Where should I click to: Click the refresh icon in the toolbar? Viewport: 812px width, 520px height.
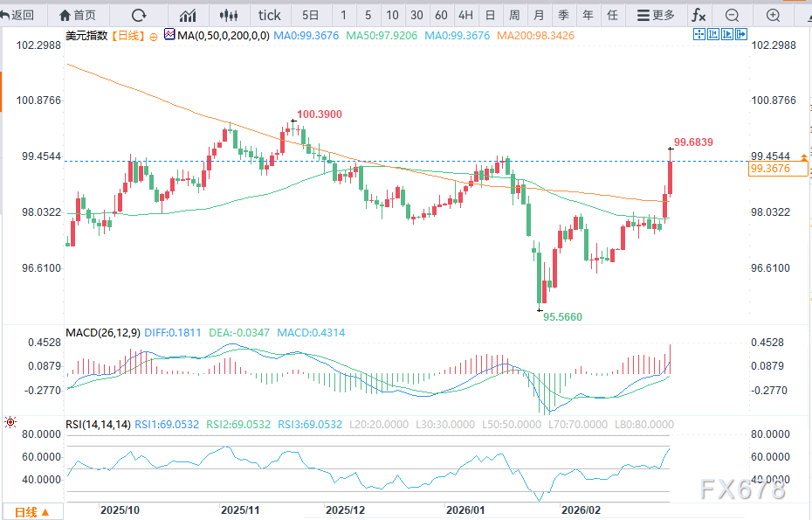pos(138,15)
